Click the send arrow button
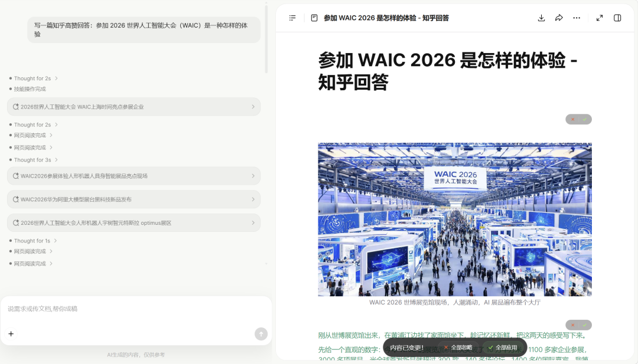This screenshot has height=364, width=638. click(x=261, y=334)
